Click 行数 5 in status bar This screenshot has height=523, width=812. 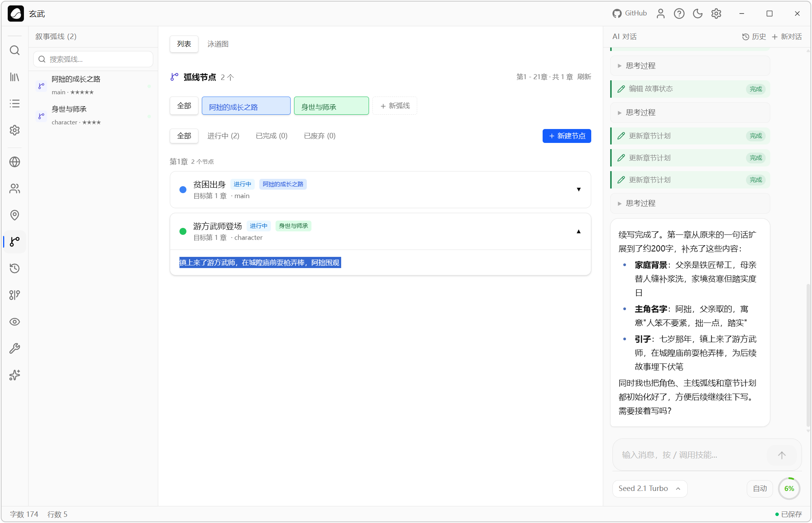pyautogui.click(x=57, y=515)
